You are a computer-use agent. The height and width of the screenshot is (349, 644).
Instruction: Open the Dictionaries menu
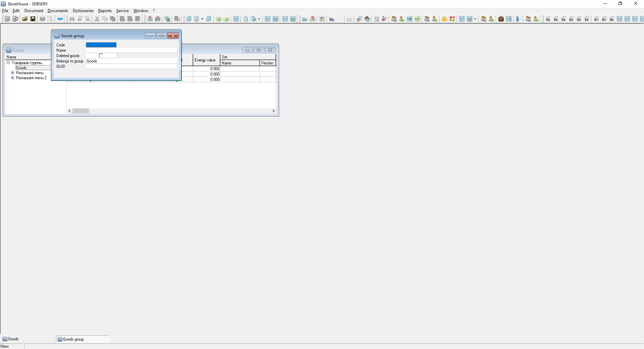(x=83, y=11)
